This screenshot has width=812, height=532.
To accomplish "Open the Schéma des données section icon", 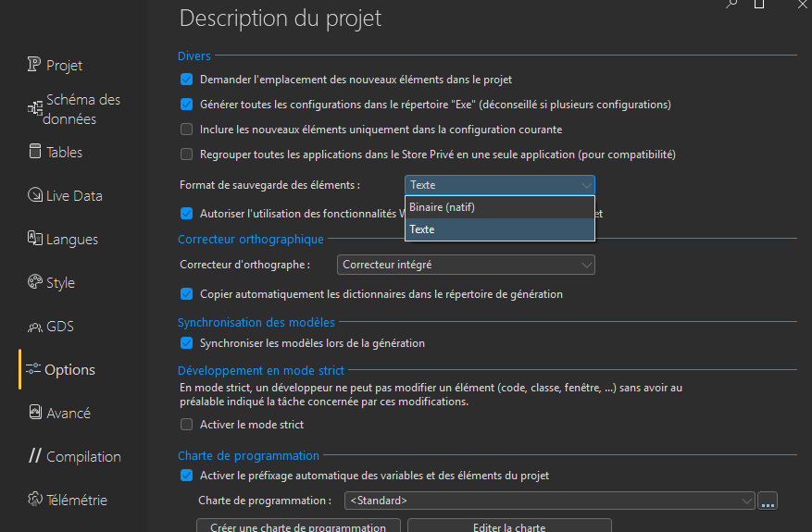I will [34, 109].
